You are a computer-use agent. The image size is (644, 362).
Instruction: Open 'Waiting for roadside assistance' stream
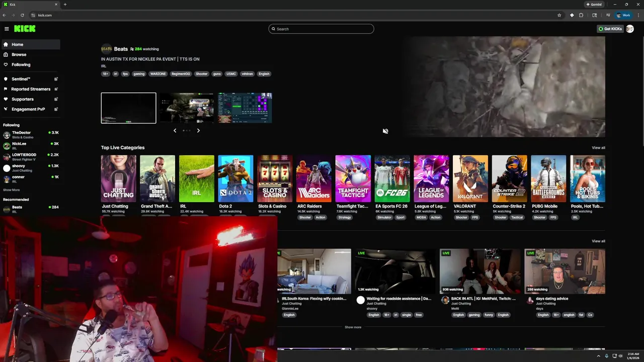[396, 271]
